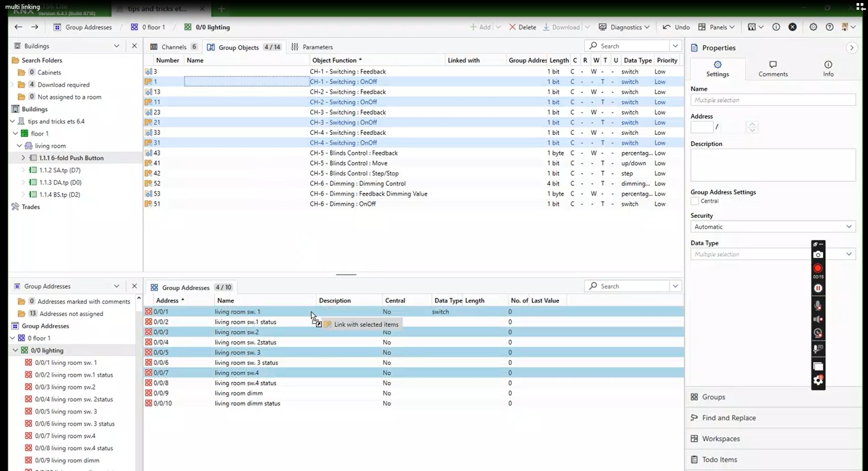Go back with the left arrow icon
The width and height of the screenshot is (868, 471).
point(18,27)
